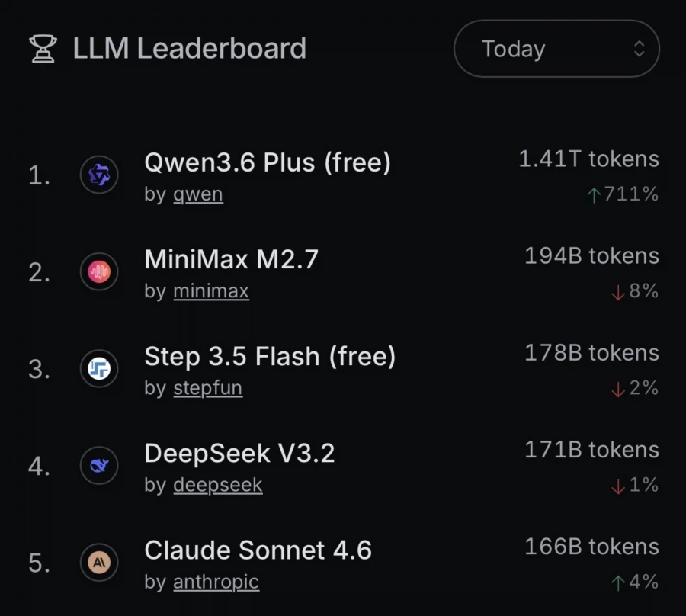
Task: Open the deepseek provider link
Action: [217, 485]
